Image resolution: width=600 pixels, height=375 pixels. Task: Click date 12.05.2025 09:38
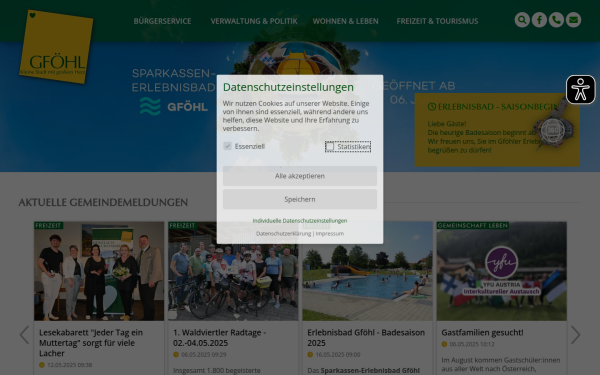69,365
